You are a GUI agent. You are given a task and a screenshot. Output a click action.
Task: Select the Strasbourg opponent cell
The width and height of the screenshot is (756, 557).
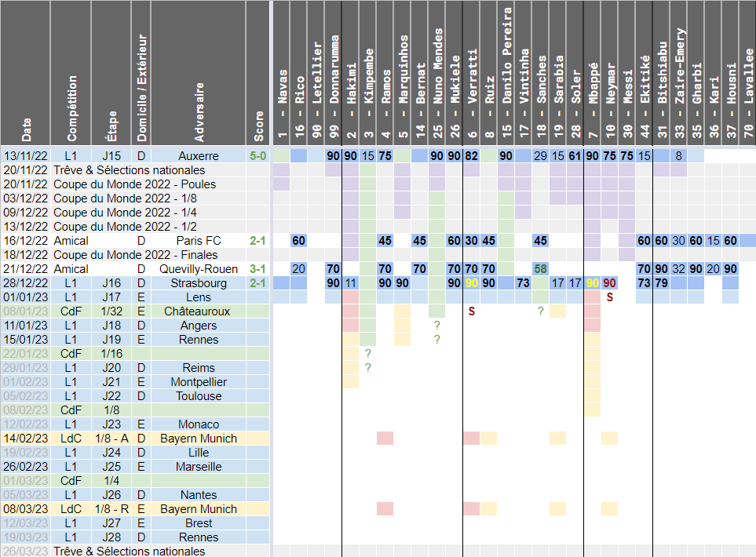click(198, 283)
